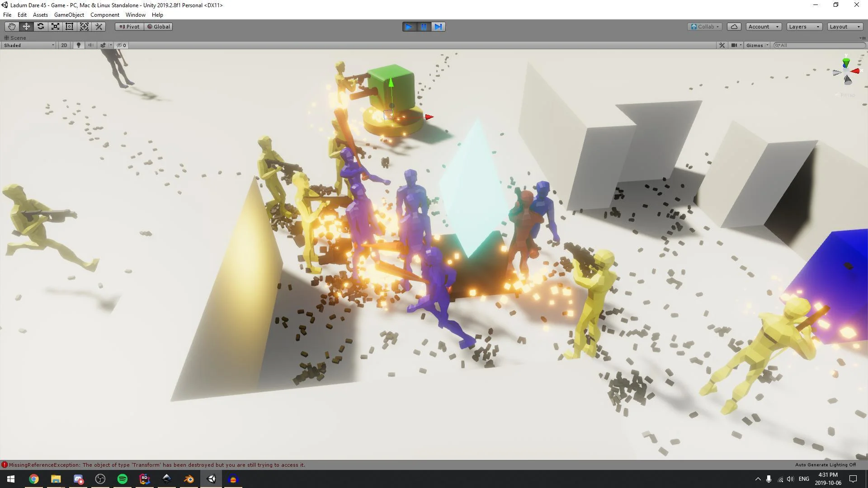
Task: Toggle Pivot/Center handle position
Action: (x=129, y=27)
